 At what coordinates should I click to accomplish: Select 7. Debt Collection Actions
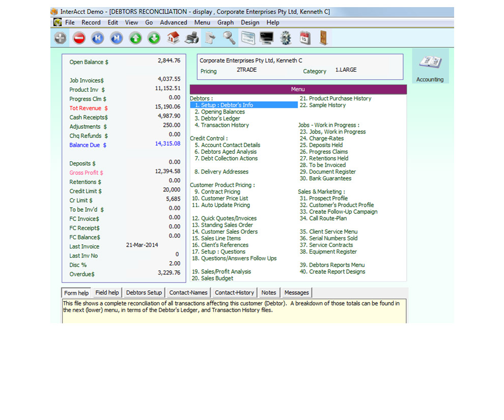[226, 158]
